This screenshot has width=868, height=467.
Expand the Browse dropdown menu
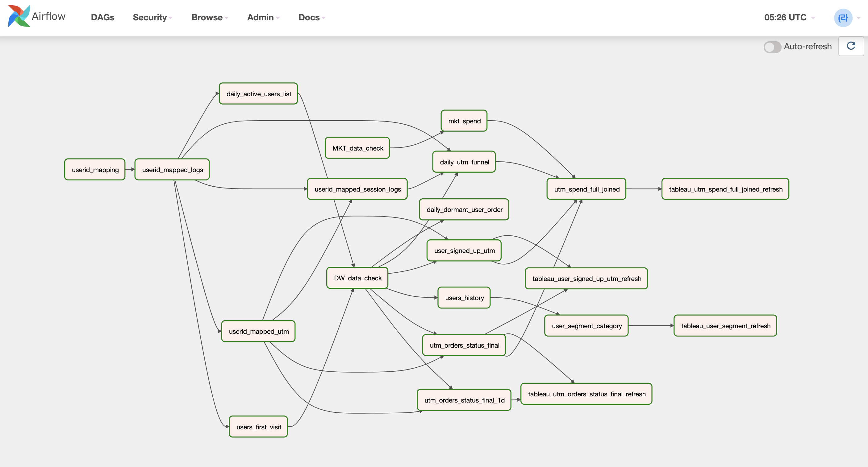(x=210, y=18)
